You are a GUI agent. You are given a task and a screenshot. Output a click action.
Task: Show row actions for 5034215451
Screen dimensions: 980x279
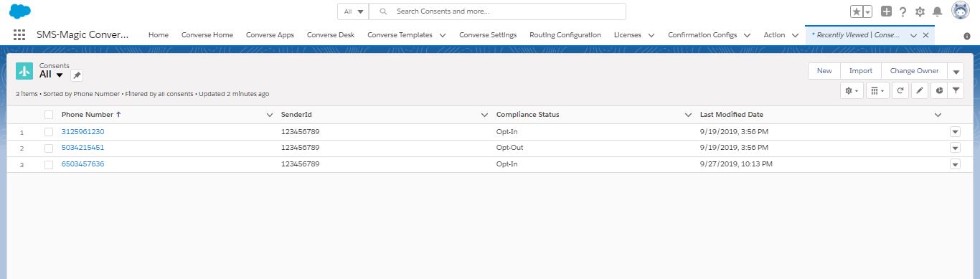tap(955, 148)
